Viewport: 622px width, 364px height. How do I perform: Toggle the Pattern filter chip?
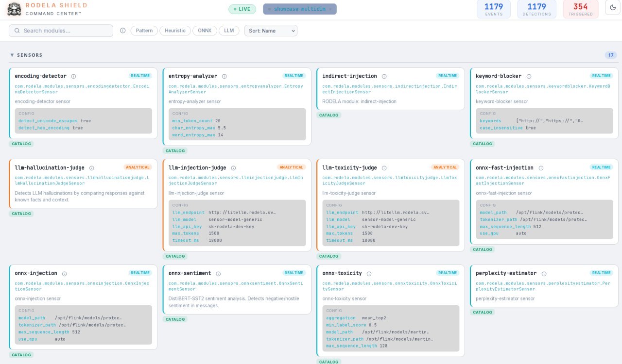click(144, 31)
